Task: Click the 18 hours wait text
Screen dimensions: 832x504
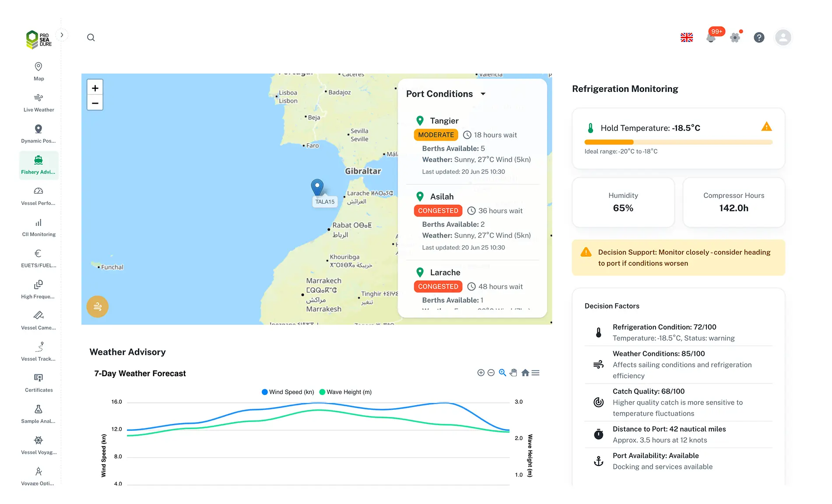Action: pyautogui.click(x=495, y=135)
